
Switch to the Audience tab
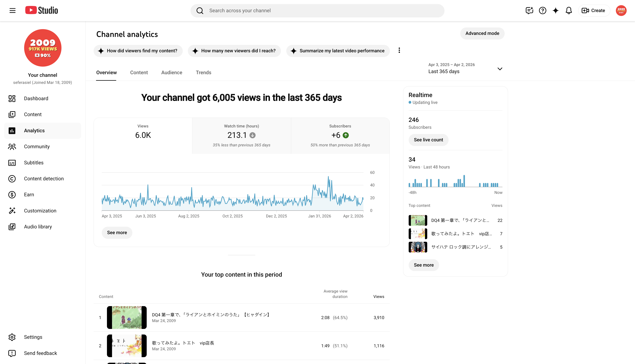coord(172,73)
